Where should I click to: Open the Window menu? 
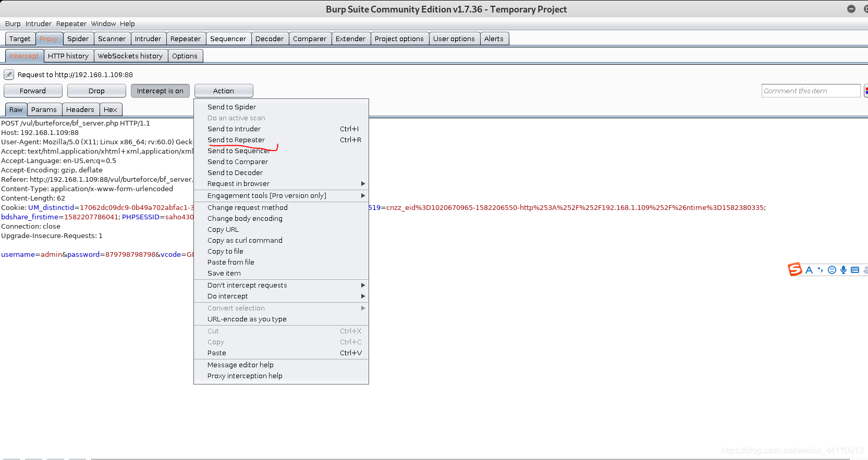103,23
